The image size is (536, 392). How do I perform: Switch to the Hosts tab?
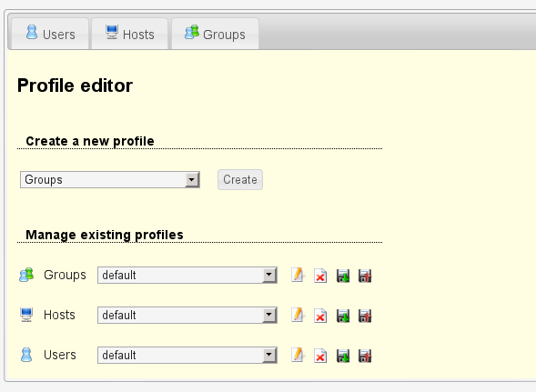[130, 34]
